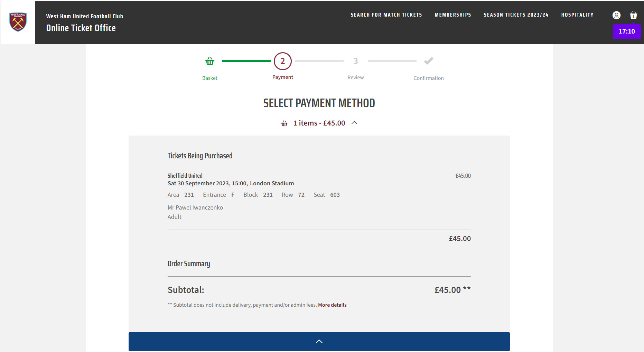
Task: Go to Season Tickets 2023/24
Action: (x=516, y=15)
